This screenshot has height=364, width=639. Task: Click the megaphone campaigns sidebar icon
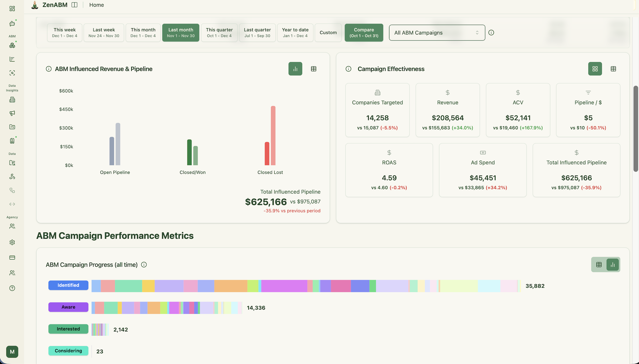click(x=12, y=113)
